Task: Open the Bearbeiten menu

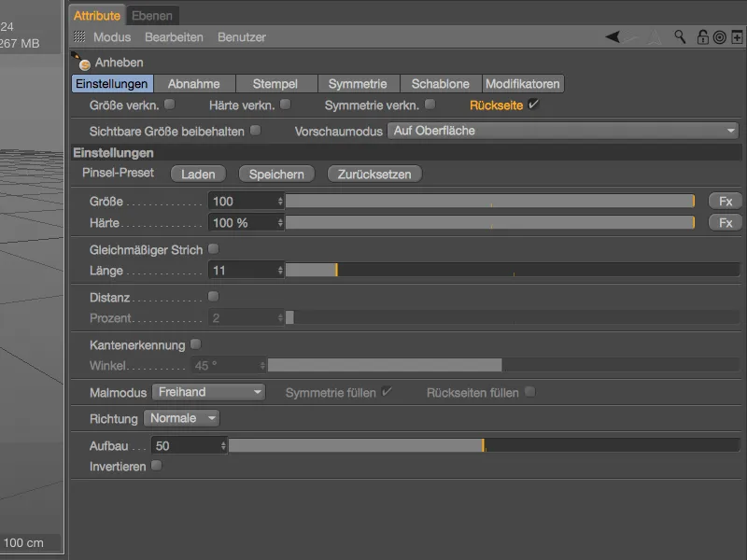Action: point(174,37)
